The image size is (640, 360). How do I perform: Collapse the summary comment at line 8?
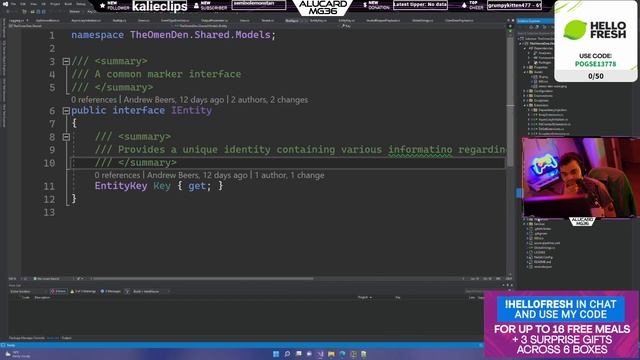[x=66, y=137]
